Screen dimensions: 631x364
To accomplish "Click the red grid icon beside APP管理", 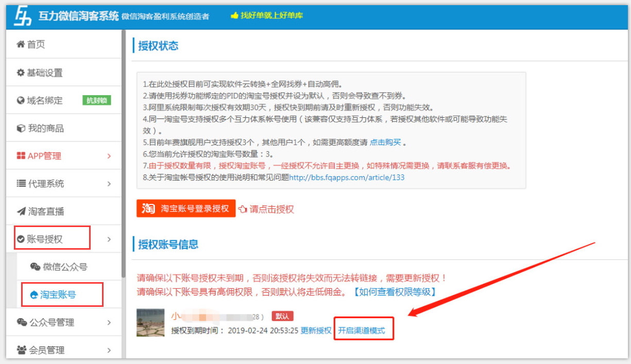I will 21,156.
